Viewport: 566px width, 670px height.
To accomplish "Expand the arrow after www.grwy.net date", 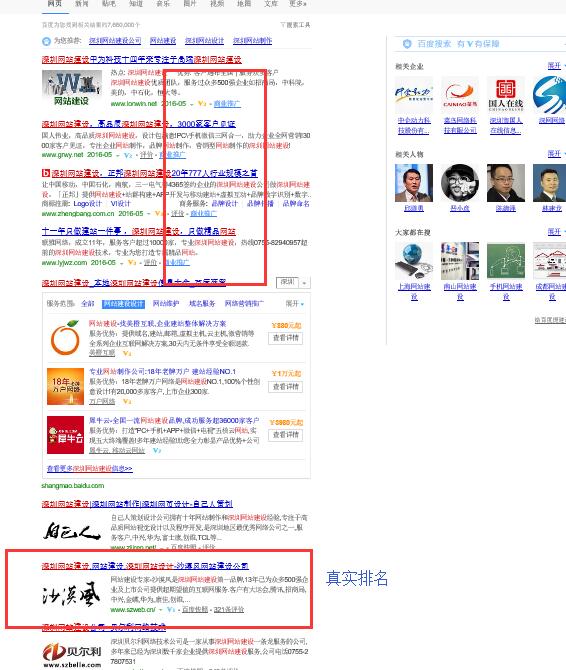I will (117, 155).
